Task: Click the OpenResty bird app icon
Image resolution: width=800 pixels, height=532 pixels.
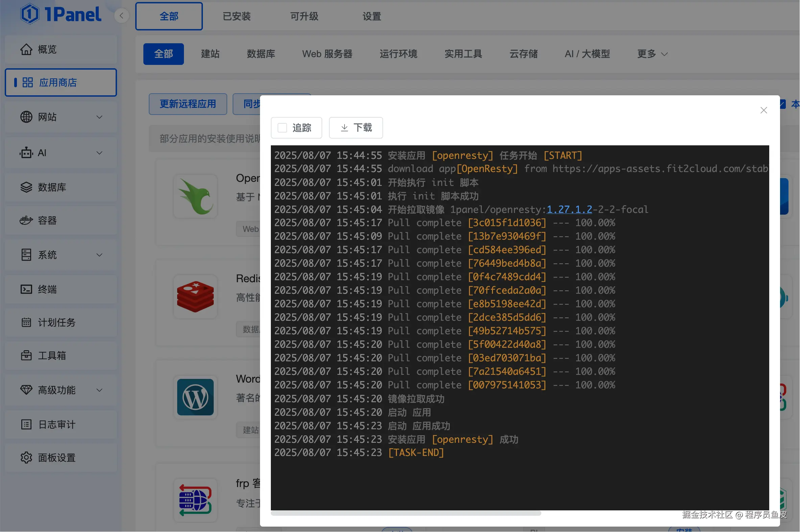Action: coord(195,196)
